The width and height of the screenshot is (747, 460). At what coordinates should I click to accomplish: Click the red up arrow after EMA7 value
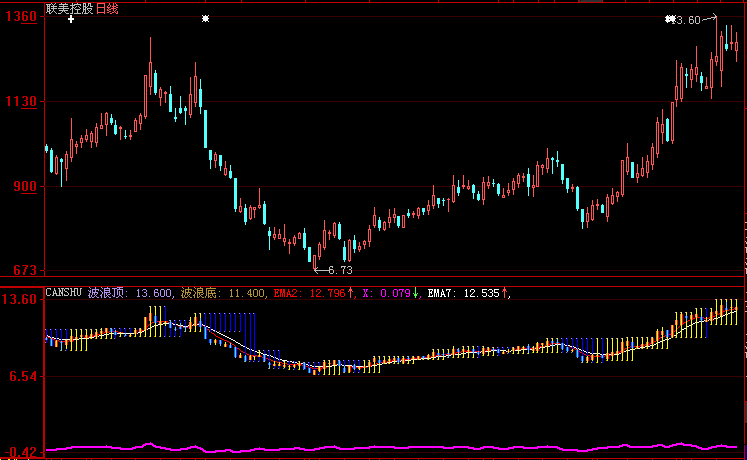point(507,293)
